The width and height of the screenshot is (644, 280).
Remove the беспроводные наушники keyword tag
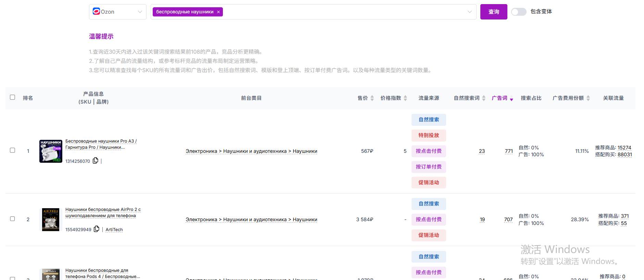tap(218, 12)
